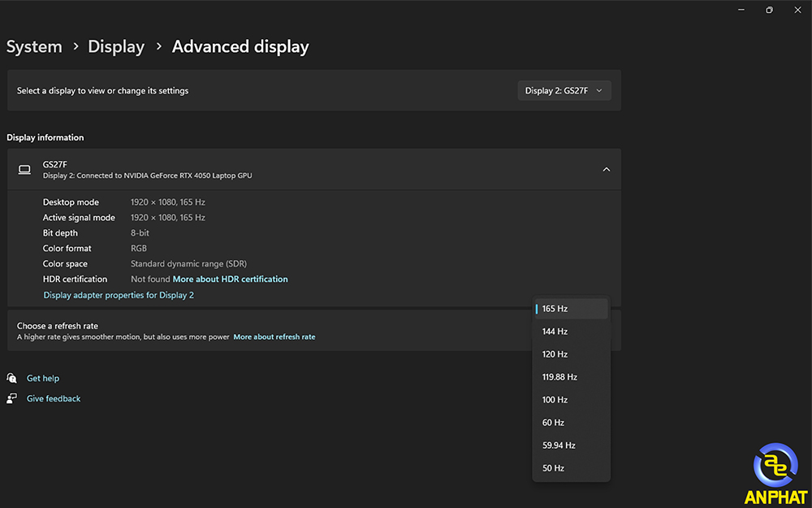The image size is (812, 508).
Task: Click the Get help icon
Action: [11, 378]
